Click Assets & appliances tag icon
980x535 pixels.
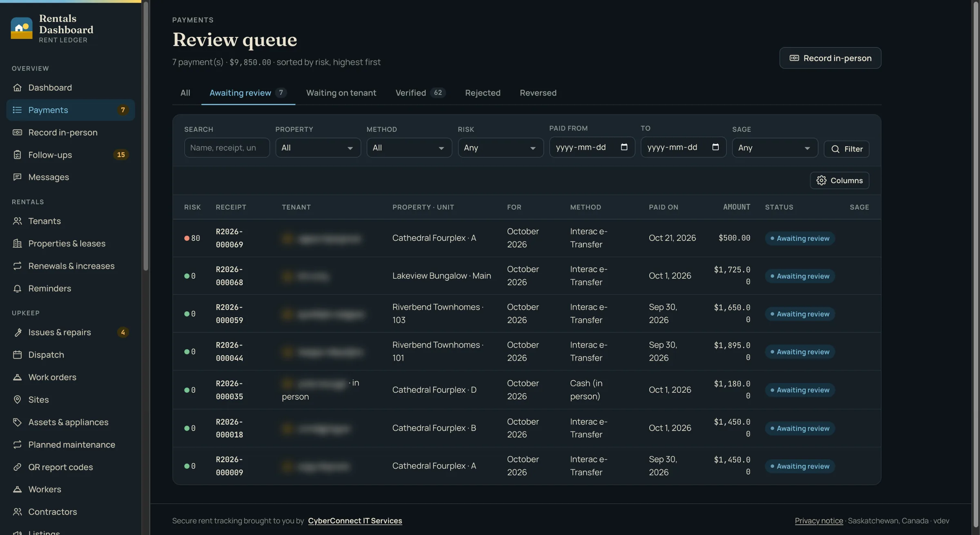coord(17,422)
